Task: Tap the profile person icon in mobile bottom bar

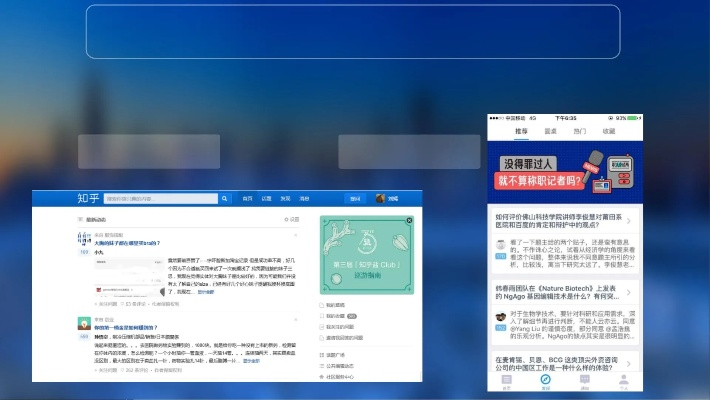Action: coord(623,381)
